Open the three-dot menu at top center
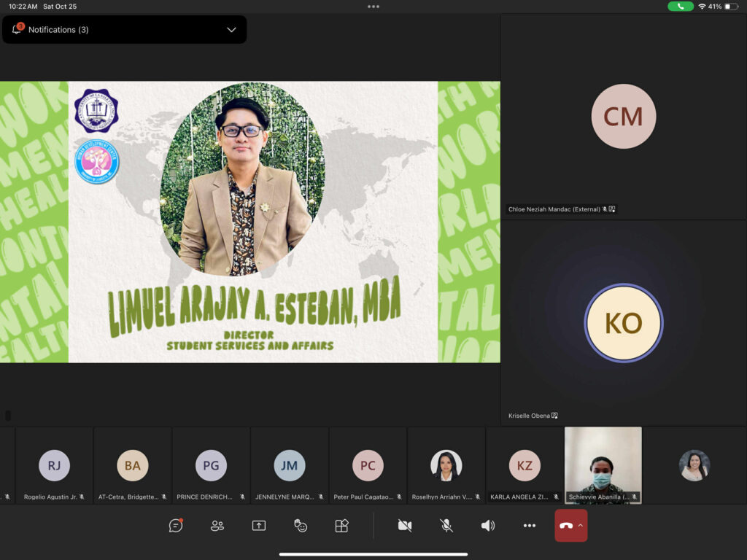This screenshot has height=560, width=747. click(373, 7)
